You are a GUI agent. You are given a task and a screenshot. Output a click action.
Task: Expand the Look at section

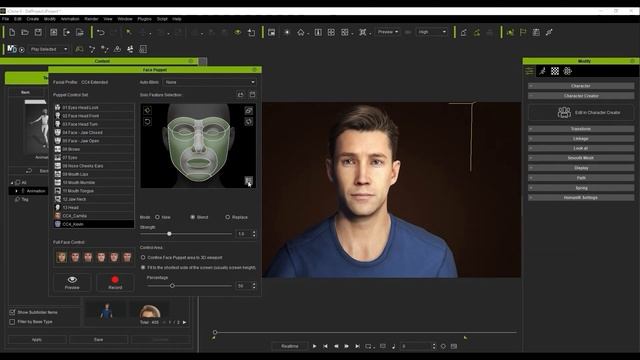(581, 148)
